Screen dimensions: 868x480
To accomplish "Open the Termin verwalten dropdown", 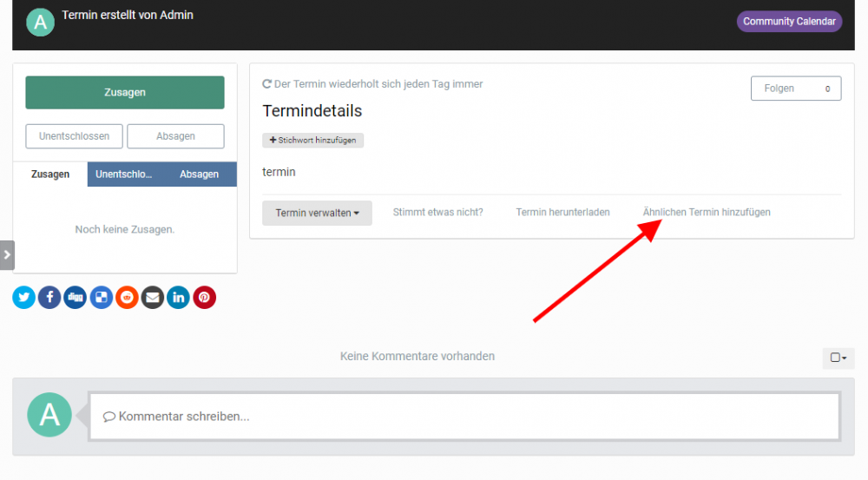I will point(317,213).
